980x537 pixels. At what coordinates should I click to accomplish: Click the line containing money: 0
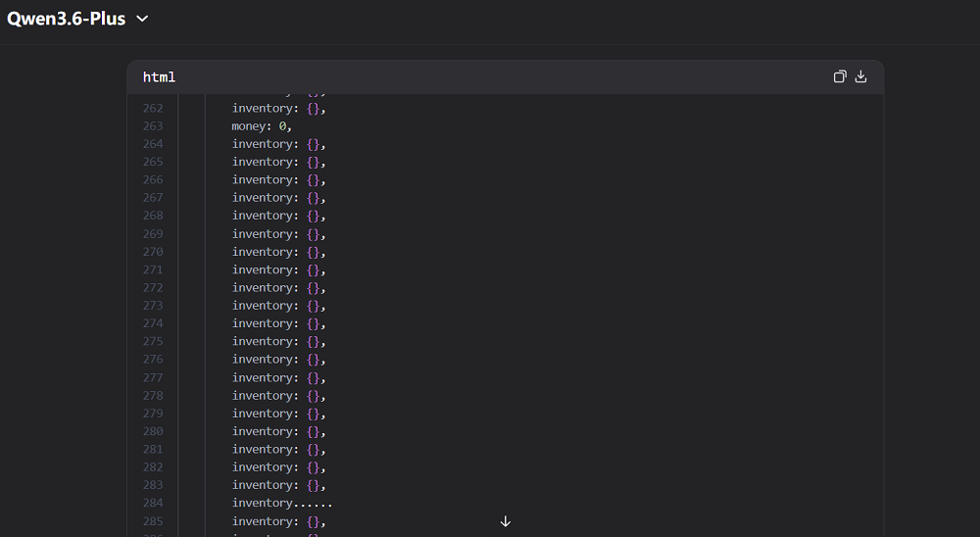(x=262, y=126)
